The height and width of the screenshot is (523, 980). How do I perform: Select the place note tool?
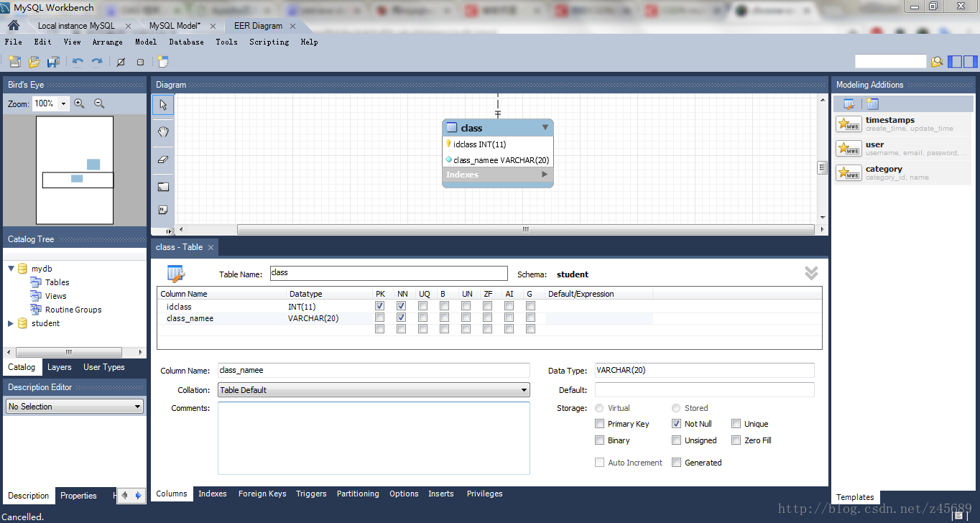[163, 210]
